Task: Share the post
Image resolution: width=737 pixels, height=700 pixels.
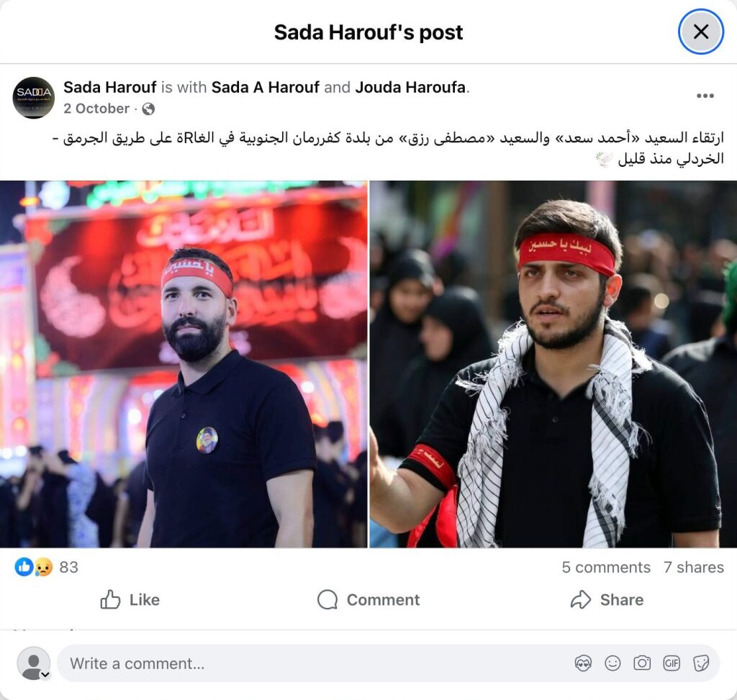Action: [x=607, y=599]
